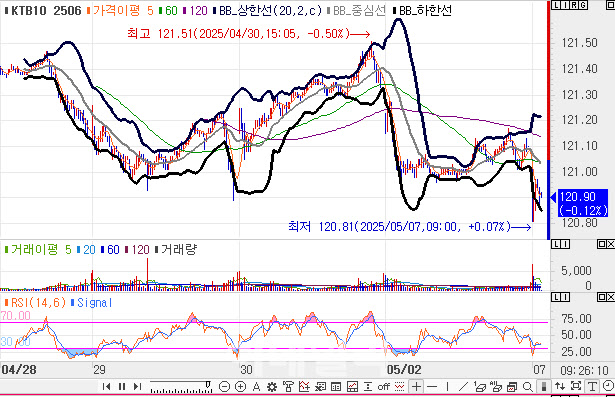Close the RSI panel
The image size is (615, 397).
[611, 297]
